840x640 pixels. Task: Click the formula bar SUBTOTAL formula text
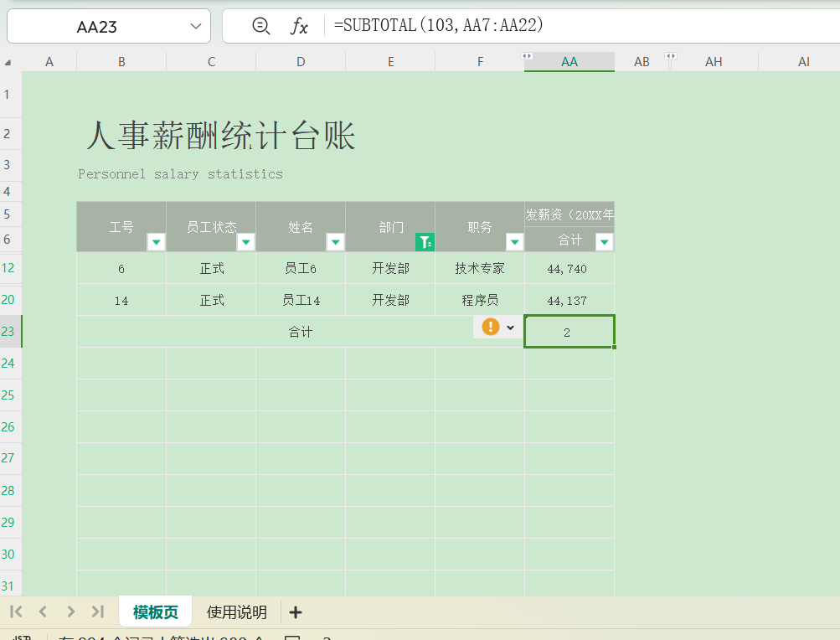(438, 25)
